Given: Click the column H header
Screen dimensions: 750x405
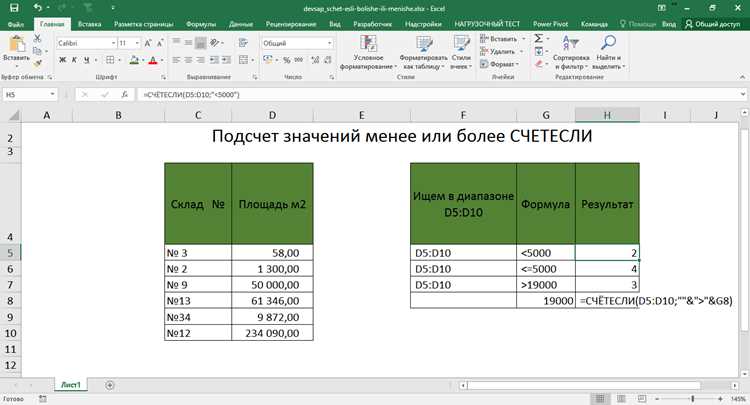Looking at the screenshot, I should pos(607,115).
